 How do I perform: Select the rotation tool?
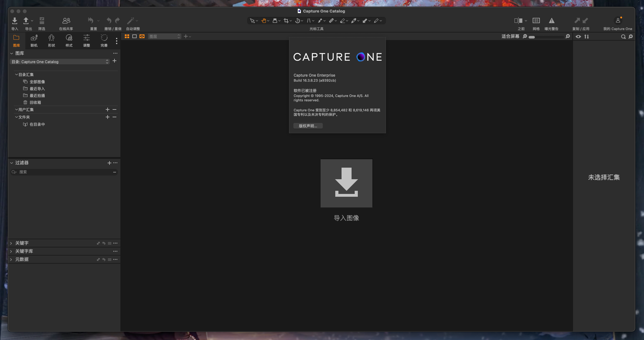297,20
